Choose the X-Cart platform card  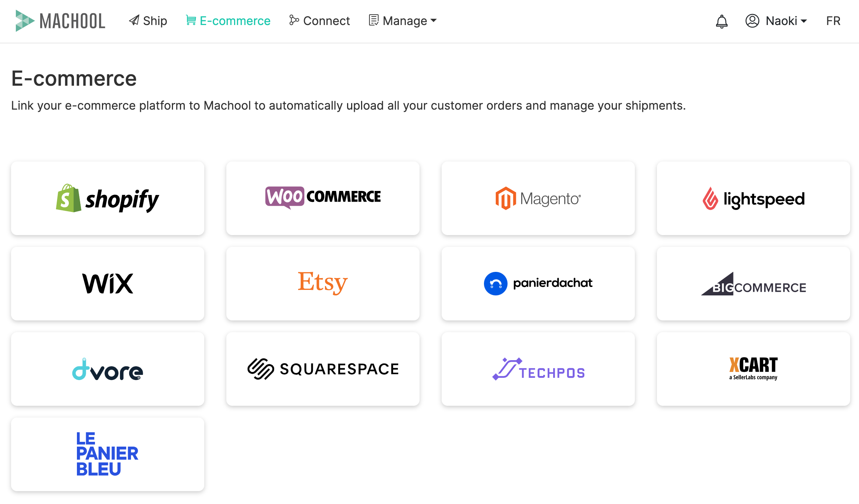753,369
